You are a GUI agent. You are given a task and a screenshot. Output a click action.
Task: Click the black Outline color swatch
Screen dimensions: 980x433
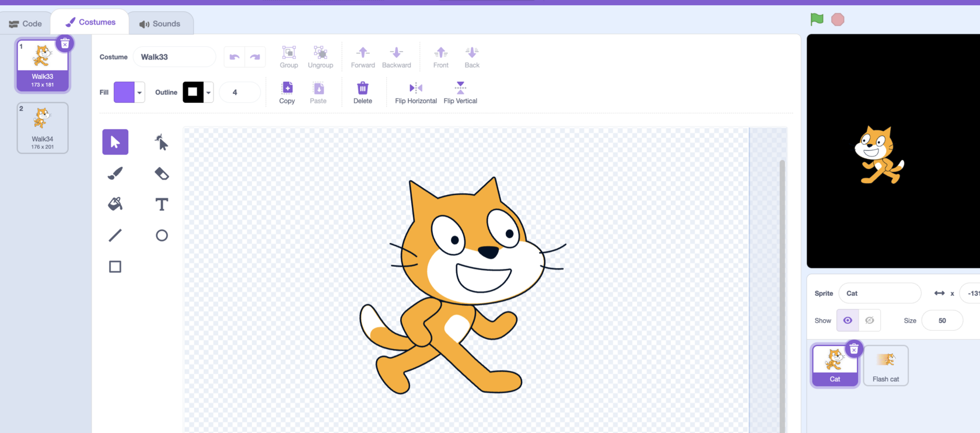click(193, 92)
